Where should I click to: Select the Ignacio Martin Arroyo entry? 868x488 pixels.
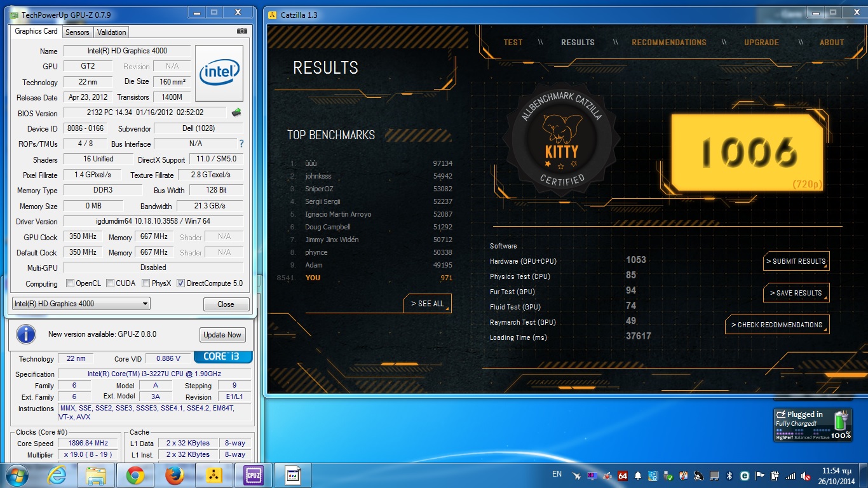372,214
